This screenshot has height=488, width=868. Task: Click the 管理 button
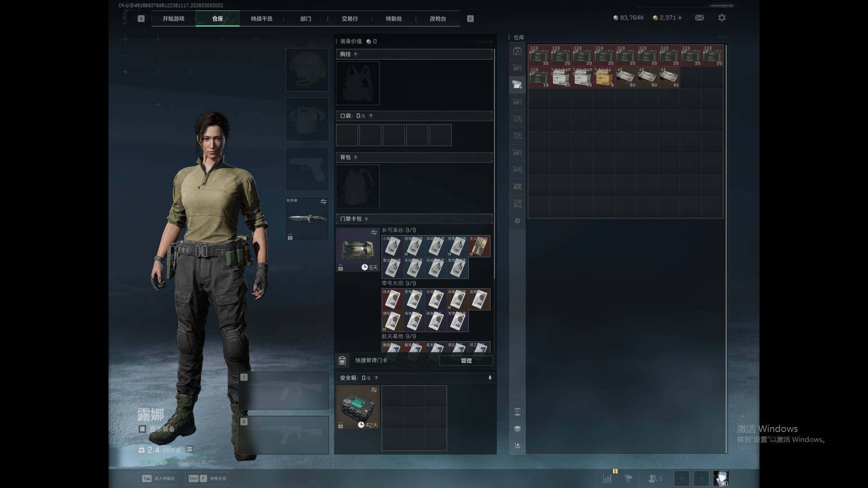(466, 360)
